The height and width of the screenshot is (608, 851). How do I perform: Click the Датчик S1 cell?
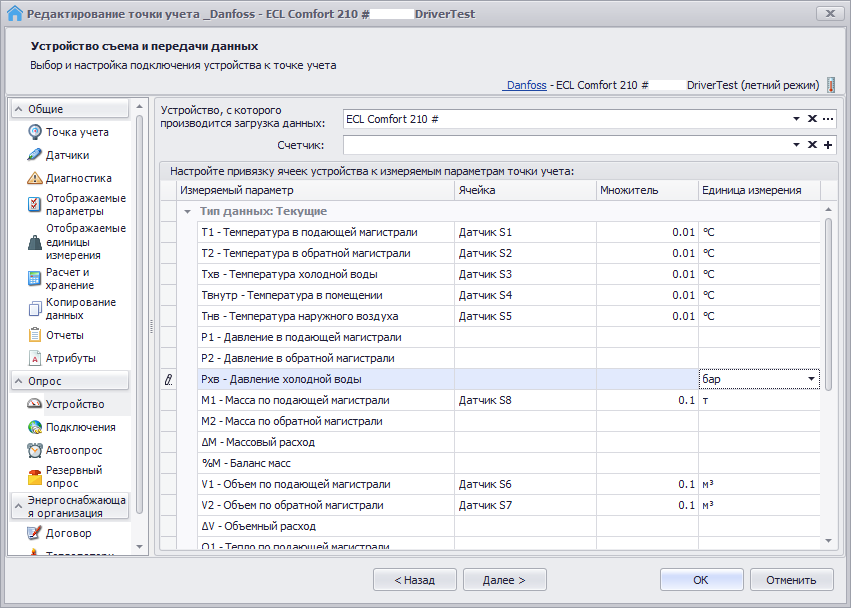pos(485,232)
